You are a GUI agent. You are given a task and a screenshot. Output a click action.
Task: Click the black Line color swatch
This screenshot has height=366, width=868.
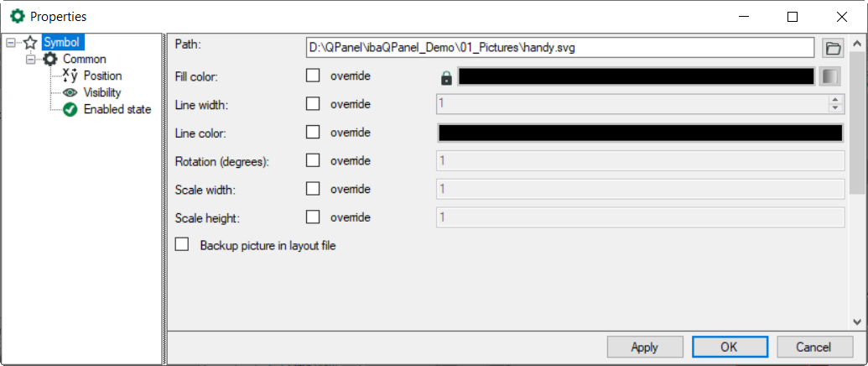[x=640, y=133]
